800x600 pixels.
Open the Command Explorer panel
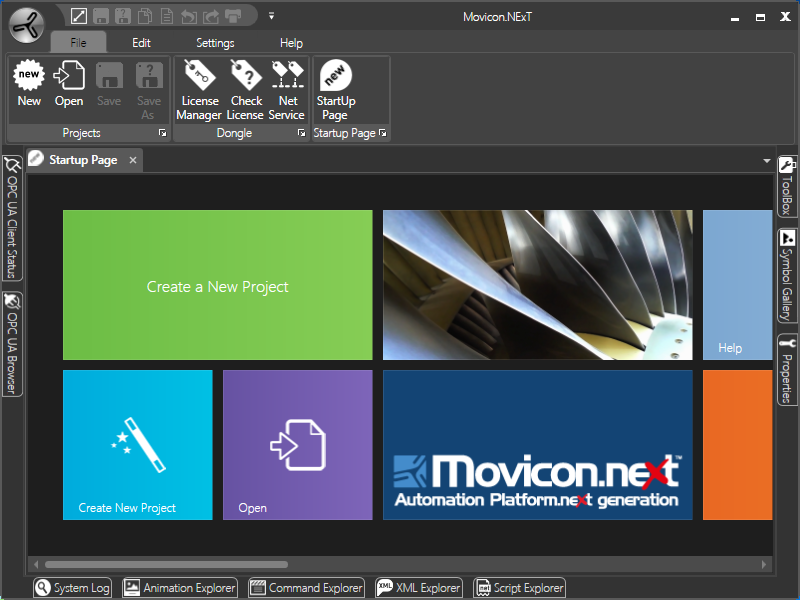(x=307, y=588)
